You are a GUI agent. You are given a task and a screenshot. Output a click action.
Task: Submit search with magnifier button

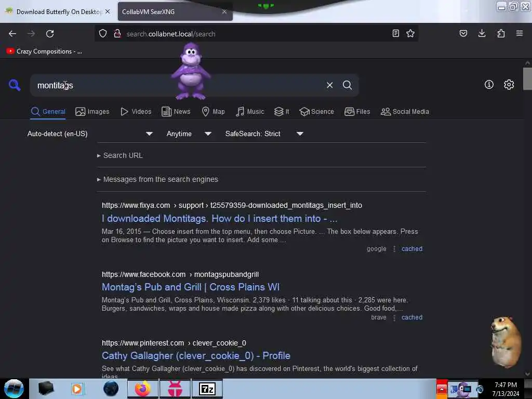(x=347, y=85)
